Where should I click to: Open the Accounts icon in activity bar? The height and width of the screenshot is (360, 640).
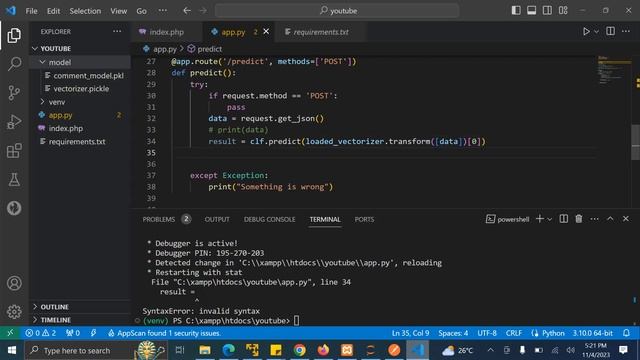tap(14, 283)
